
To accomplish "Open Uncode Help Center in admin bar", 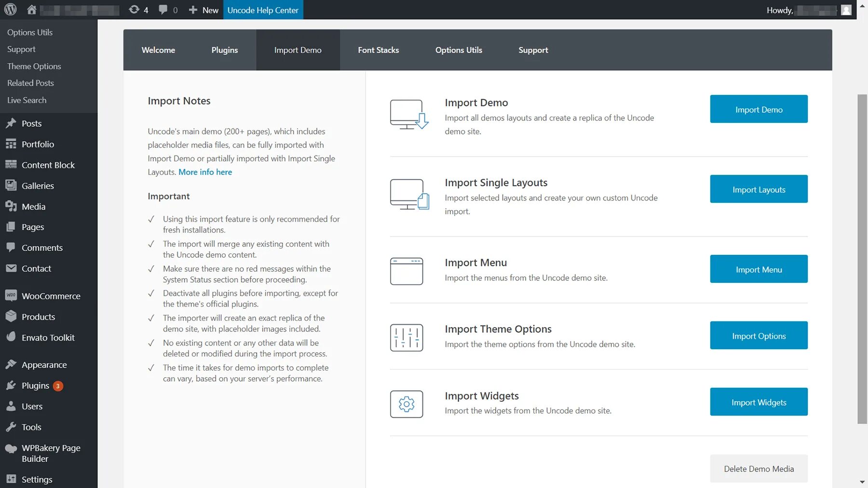I will (x=263, y=10).
